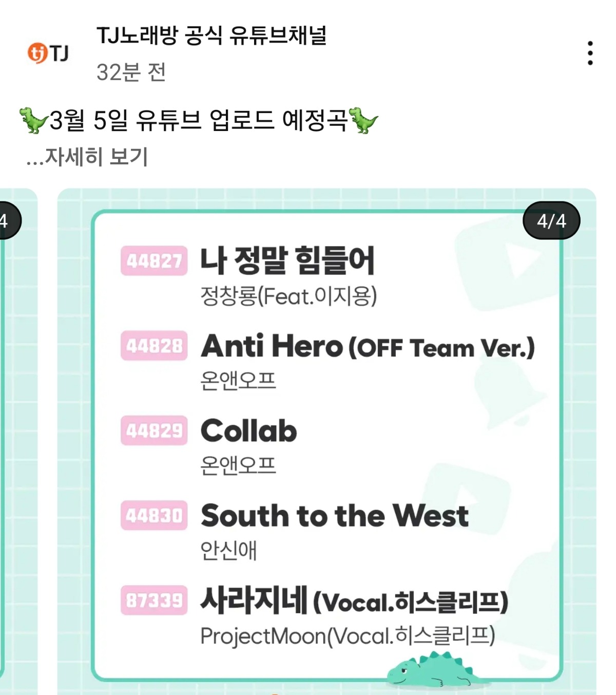
Task: Click the dinosaur emoji after 예정곡
Action: tap(363, 120)
